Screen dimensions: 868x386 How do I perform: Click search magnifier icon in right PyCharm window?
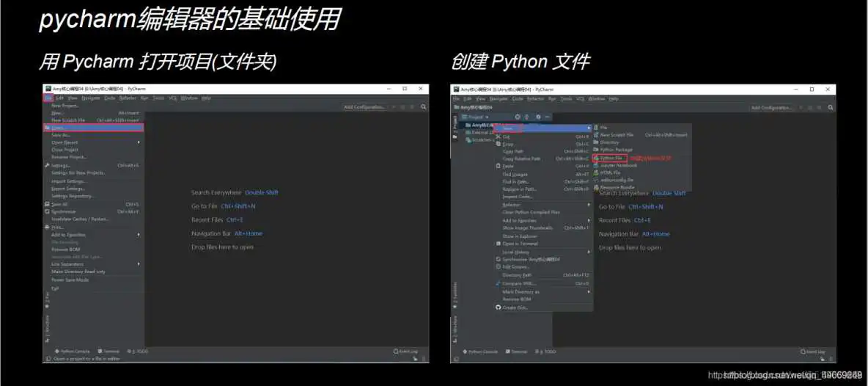click(831, 107)
